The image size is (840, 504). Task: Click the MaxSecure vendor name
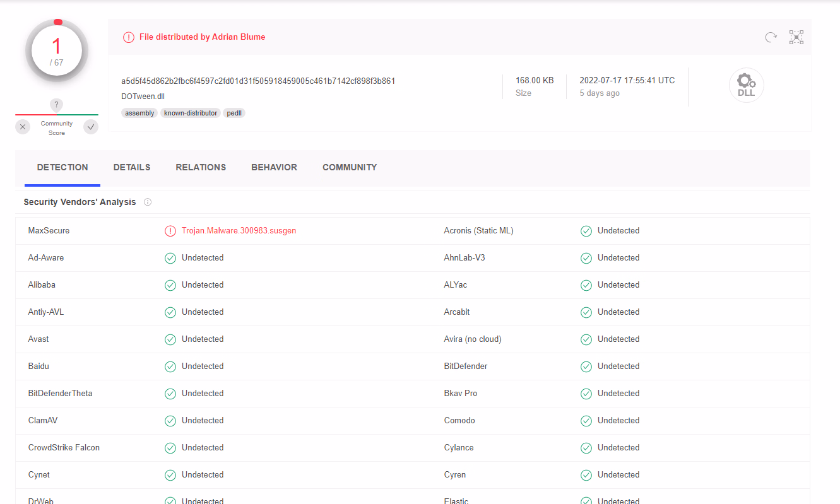(x=49, y=231)
